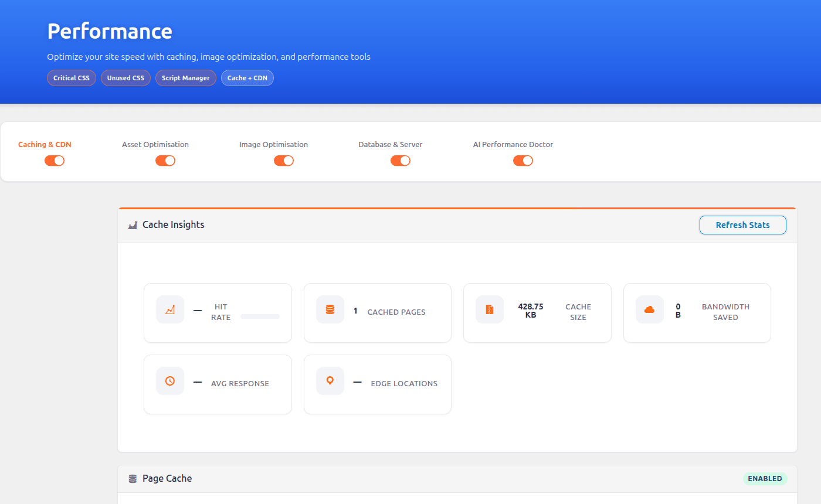This screenshot has height=504, width=821.
Task: Select the Cached Pages database icon
Action: click(x=330, y=309)
